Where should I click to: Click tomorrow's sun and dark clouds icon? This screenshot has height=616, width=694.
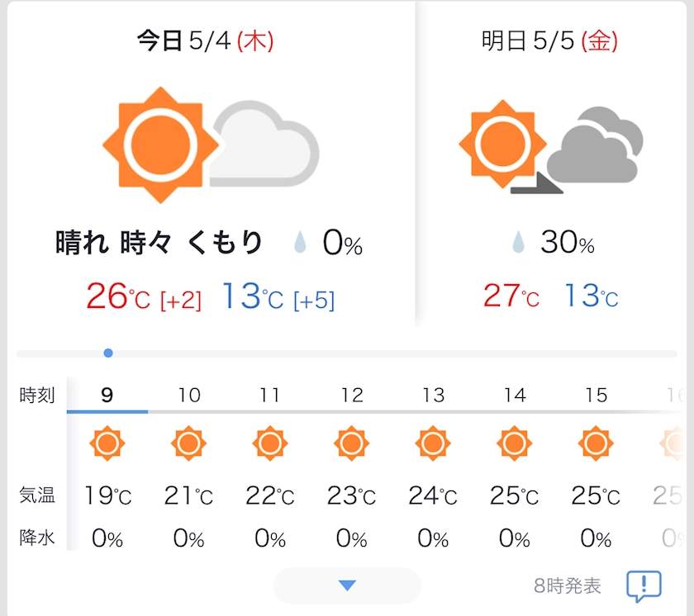(551, 147)
